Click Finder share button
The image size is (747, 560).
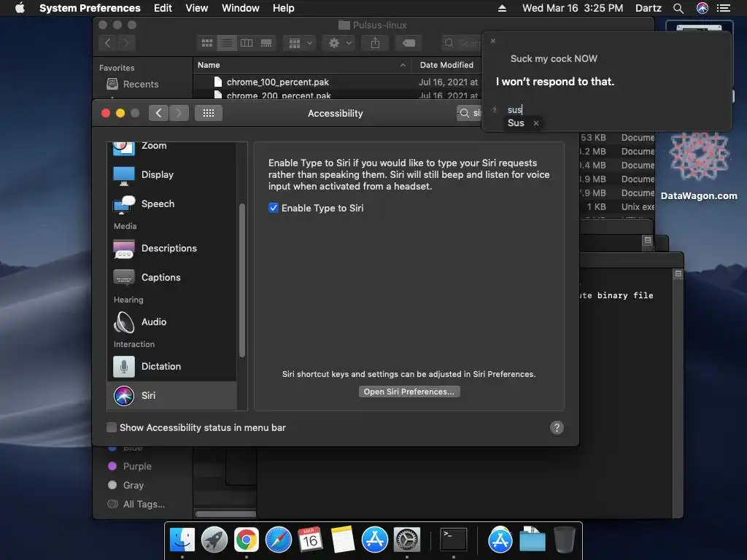(x=376, y=43)
